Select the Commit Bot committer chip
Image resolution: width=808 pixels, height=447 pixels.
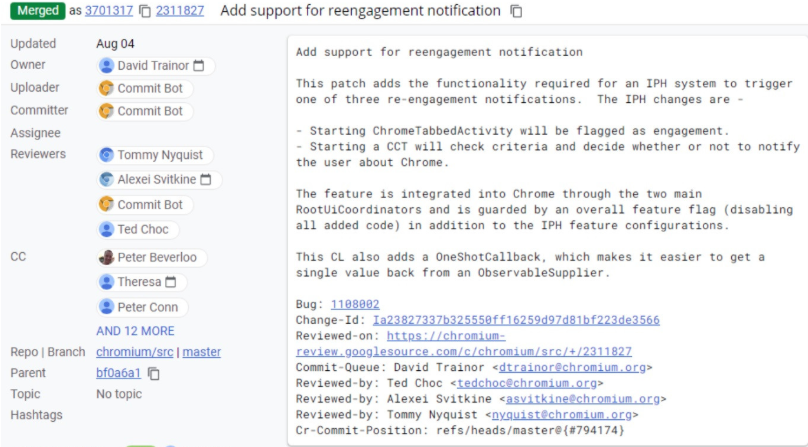click(145, 111)
